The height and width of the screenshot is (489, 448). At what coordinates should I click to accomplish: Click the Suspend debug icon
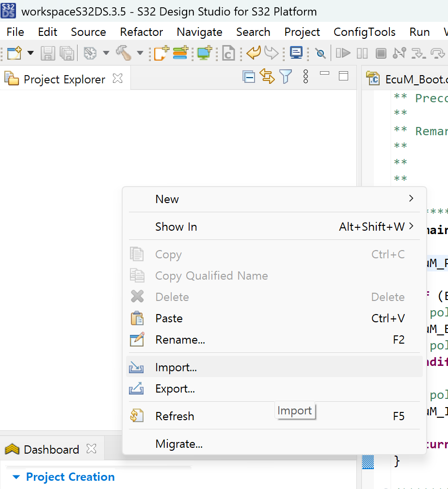(362, 53)
